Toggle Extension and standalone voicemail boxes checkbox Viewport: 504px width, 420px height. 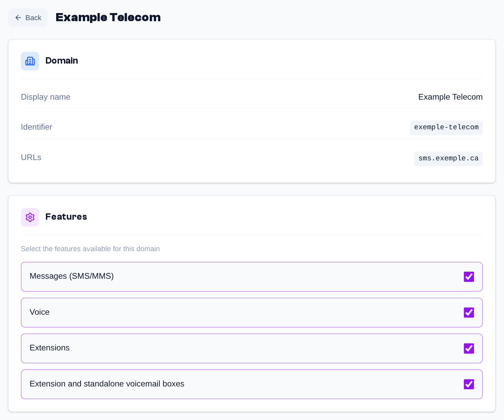469,384
